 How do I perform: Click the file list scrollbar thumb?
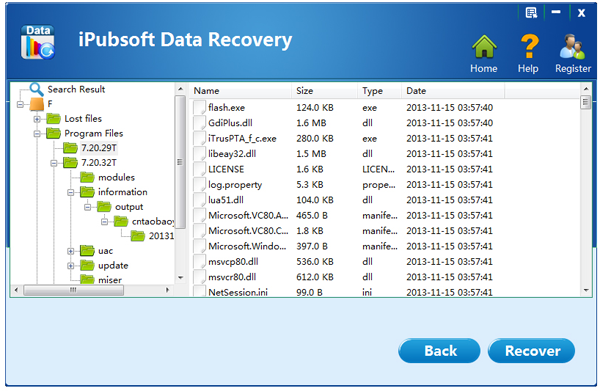pos(585,102)
